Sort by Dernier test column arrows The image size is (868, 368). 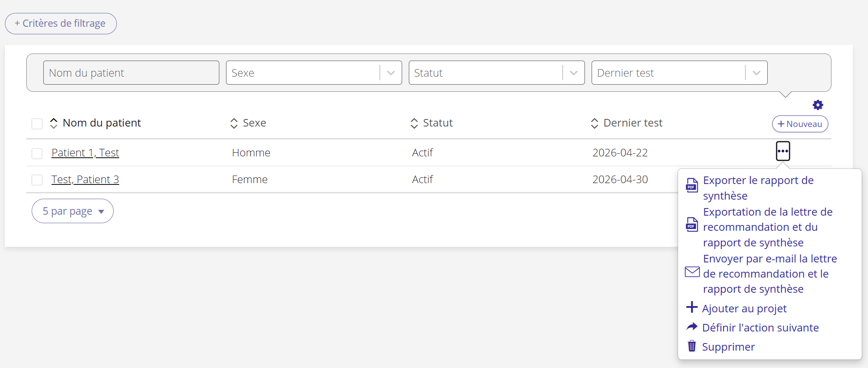594,123
